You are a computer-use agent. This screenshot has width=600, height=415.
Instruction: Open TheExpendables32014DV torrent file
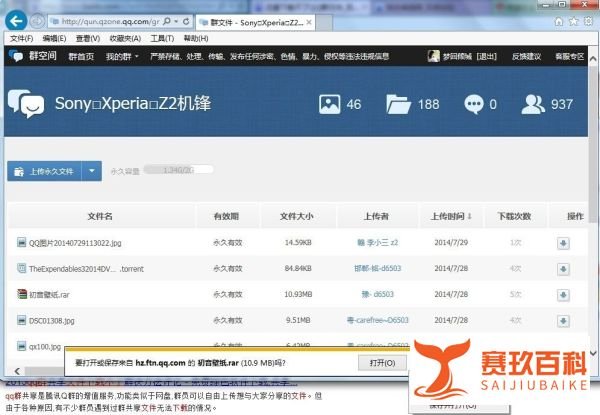86,269
